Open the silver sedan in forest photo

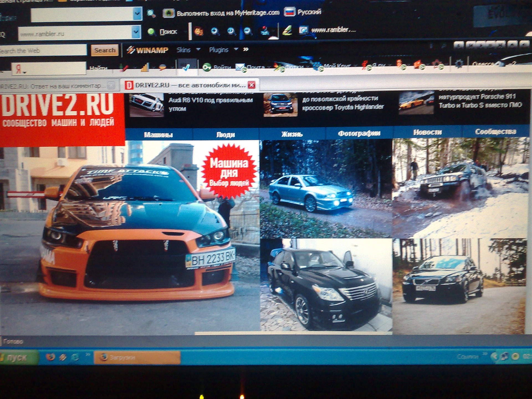click(326, 188)
